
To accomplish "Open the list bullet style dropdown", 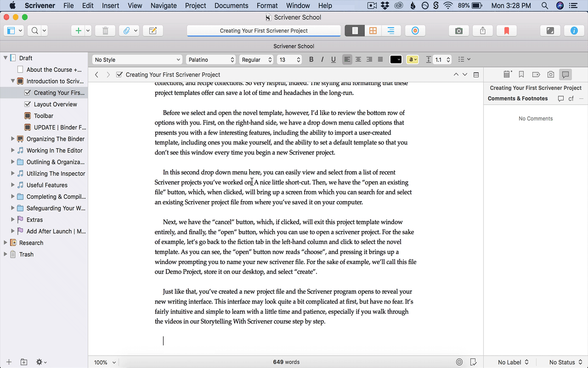I will tap(464, 60).
